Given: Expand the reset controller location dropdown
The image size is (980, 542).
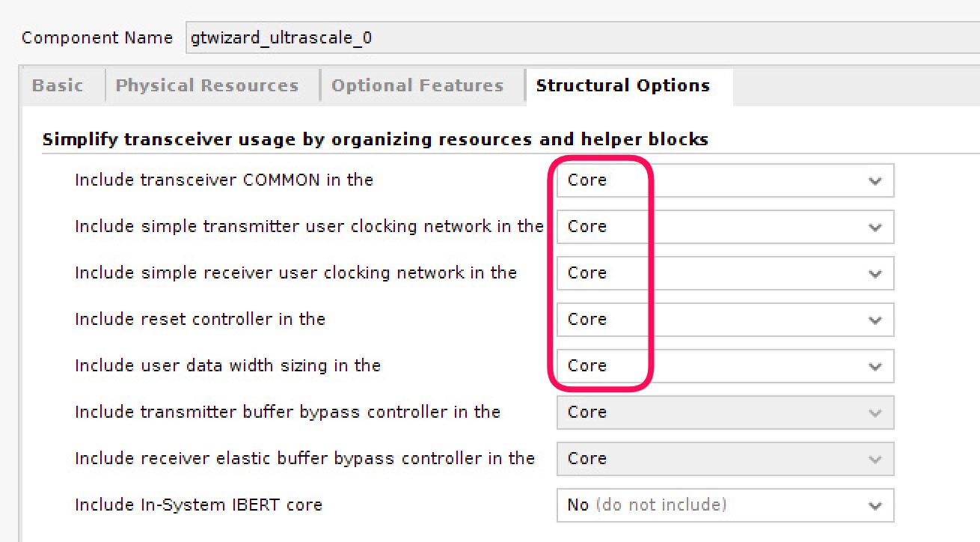Looking at the screenshot, I should click(724, 320).
